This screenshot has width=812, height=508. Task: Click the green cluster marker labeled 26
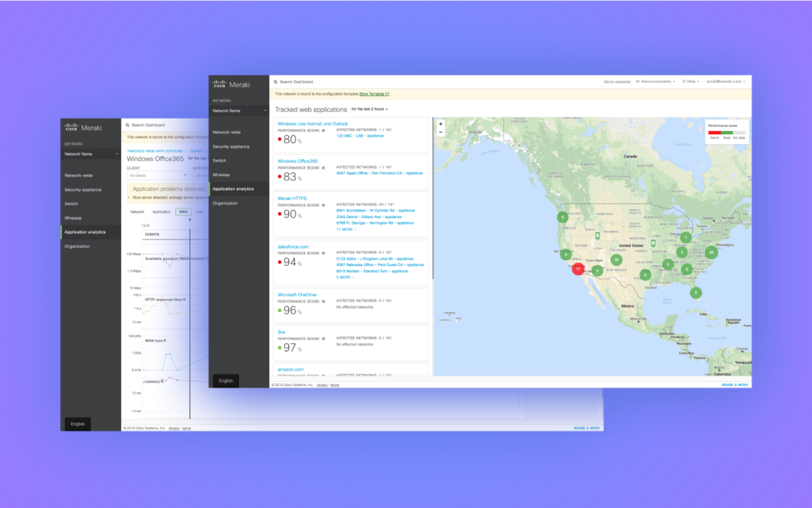(711, 252)
